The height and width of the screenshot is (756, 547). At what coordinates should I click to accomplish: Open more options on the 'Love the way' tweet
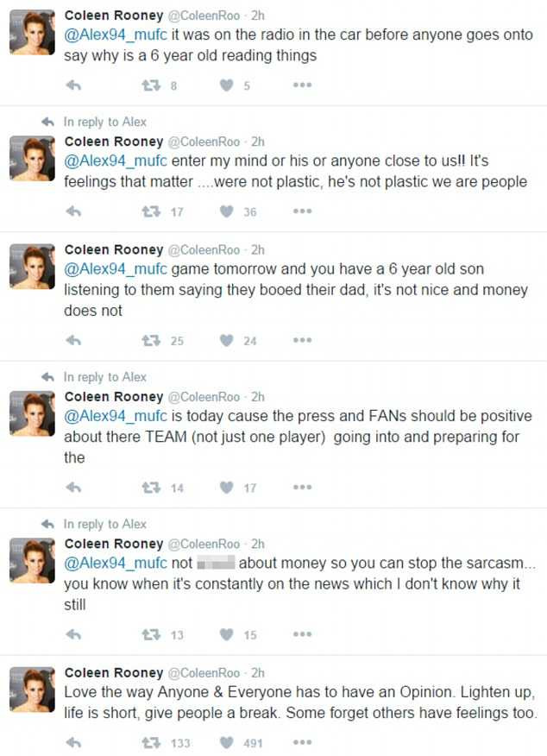[302, 742]
